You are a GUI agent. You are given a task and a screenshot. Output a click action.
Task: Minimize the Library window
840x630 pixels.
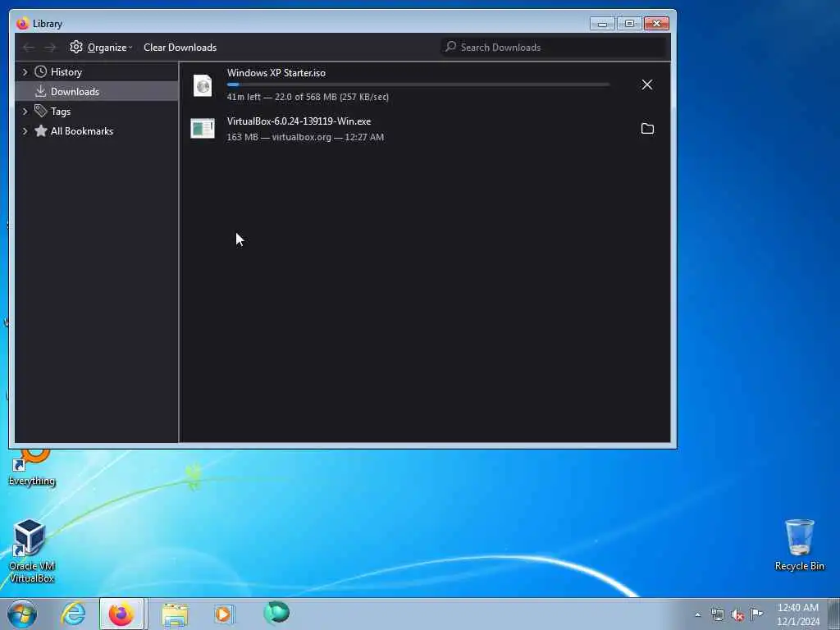[602, 24]
